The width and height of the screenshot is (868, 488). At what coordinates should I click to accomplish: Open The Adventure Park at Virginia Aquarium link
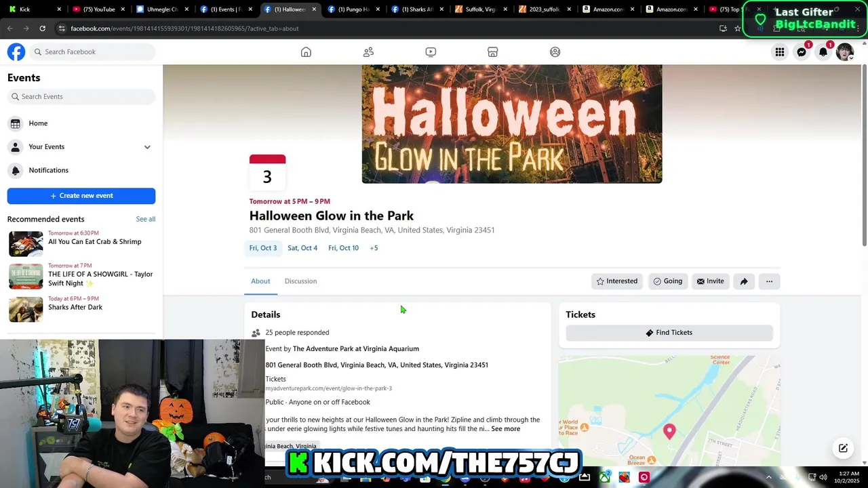(x=355, y=349)
